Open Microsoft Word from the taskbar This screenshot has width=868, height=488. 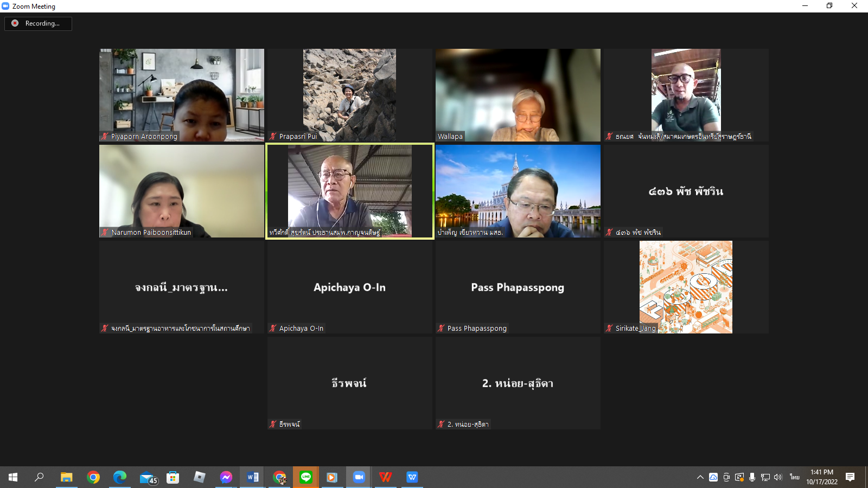253,477
